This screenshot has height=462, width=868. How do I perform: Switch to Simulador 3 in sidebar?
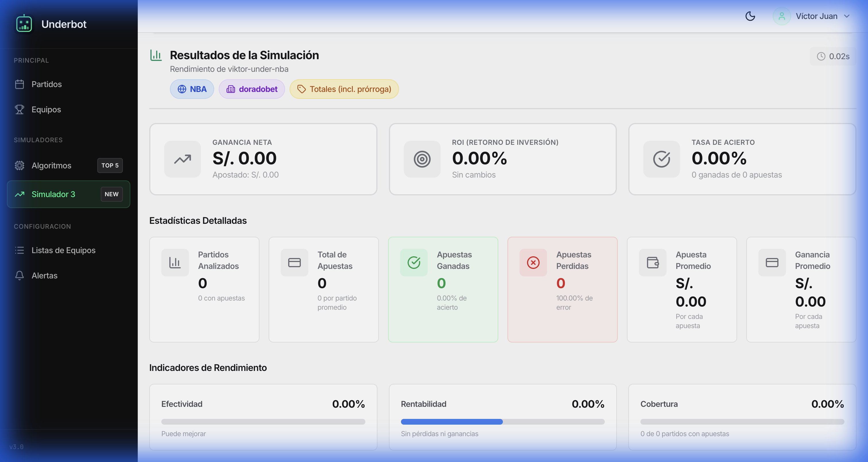pyautogui.click(x=53, y=194)
